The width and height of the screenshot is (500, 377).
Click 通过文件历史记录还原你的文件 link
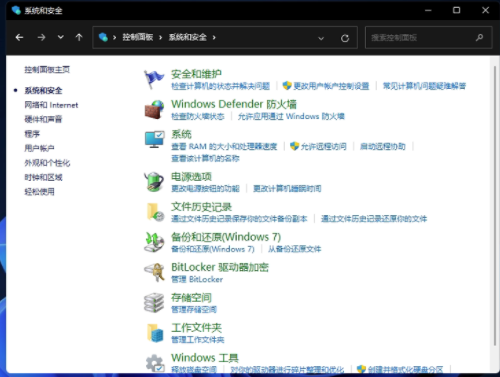(374, 219)
